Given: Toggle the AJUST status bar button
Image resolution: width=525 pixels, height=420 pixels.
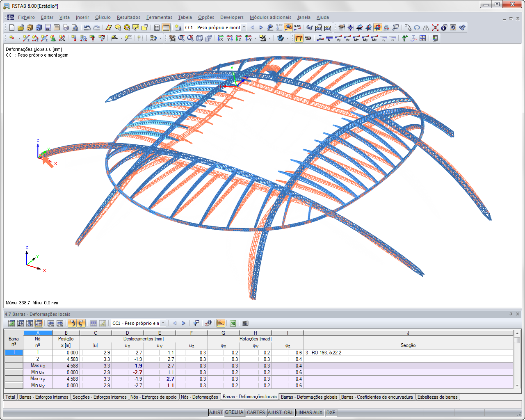Looking at the screenshot, I should (x=216, y=413).
